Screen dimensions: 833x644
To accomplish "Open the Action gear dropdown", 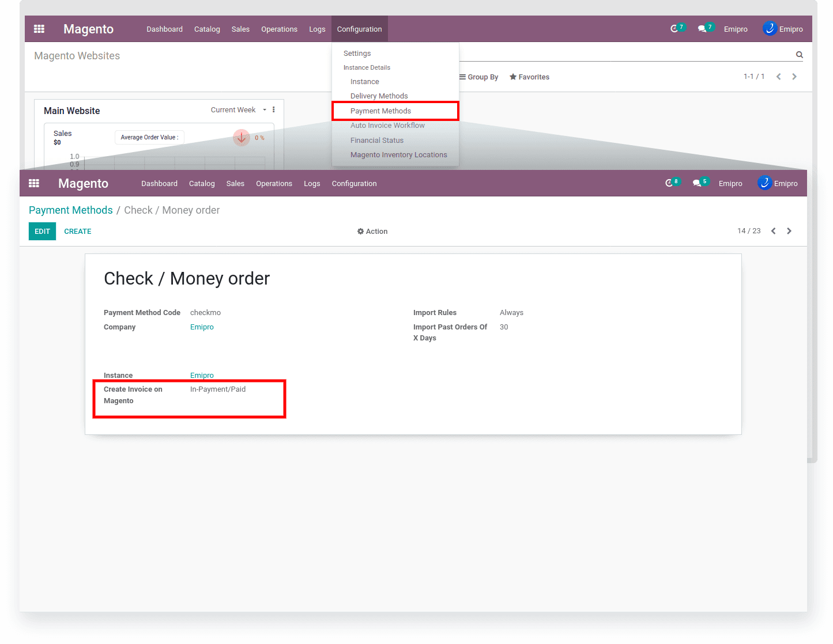I will (x=372, y=232).
